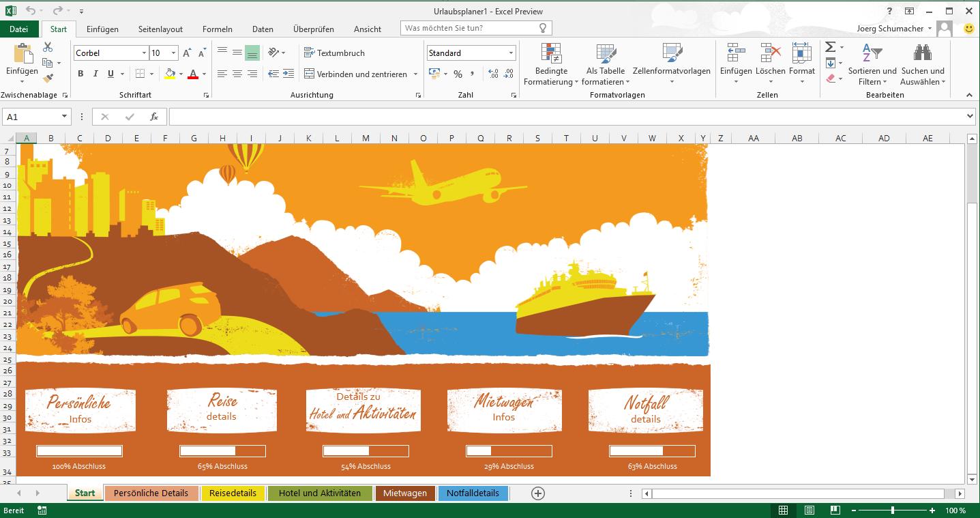Image resolution: width=980 pixels, height=518 pixels.
Task: Toggle Textumbruch wrap text
Action: click(x=334, y=53)
